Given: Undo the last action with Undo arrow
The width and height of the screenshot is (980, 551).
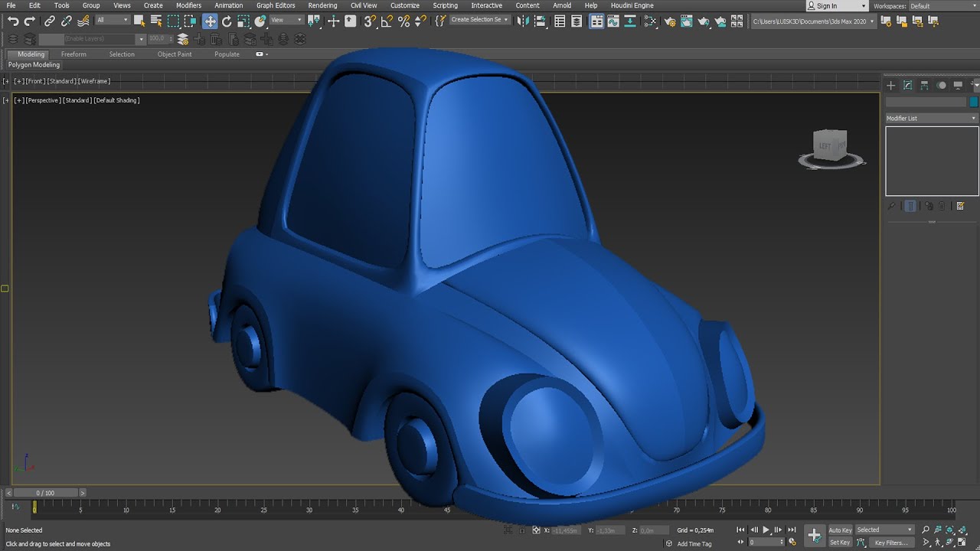Looking at the screenshot, I should (x=13, y=21).
